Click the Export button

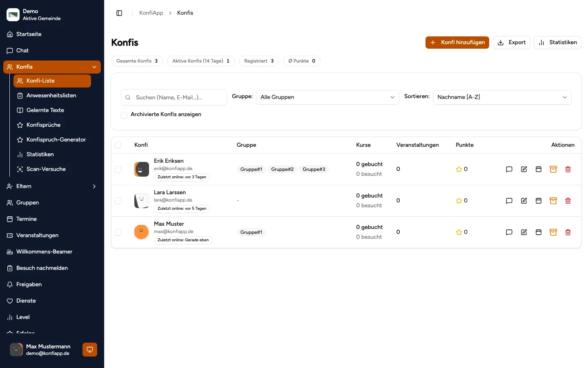(x=512, y=43)
